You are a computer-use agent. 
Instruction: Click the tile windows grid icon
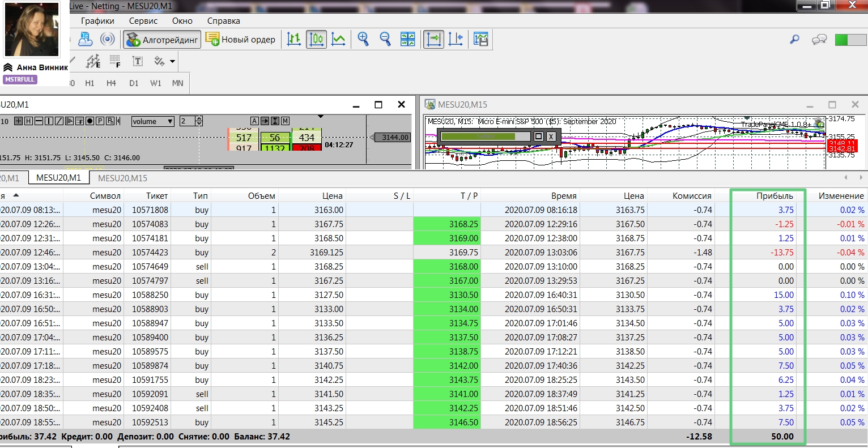407,39
